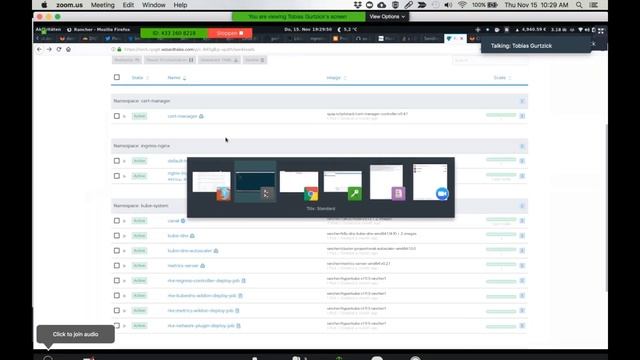Open the action menu for the kube-dns workload row
Image resolution: width=640 pixels, height=360 pixels.
(522, 236)
